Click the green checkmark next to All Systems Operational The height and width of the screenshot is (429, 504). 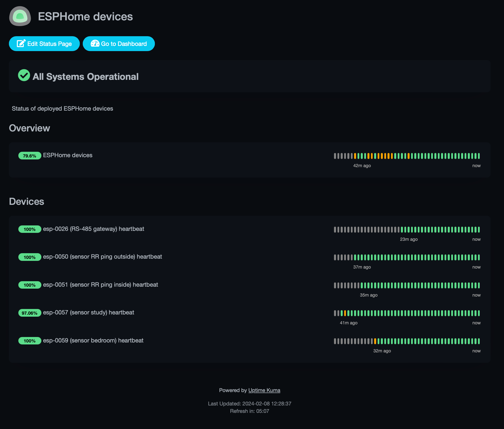click(24, 76)
